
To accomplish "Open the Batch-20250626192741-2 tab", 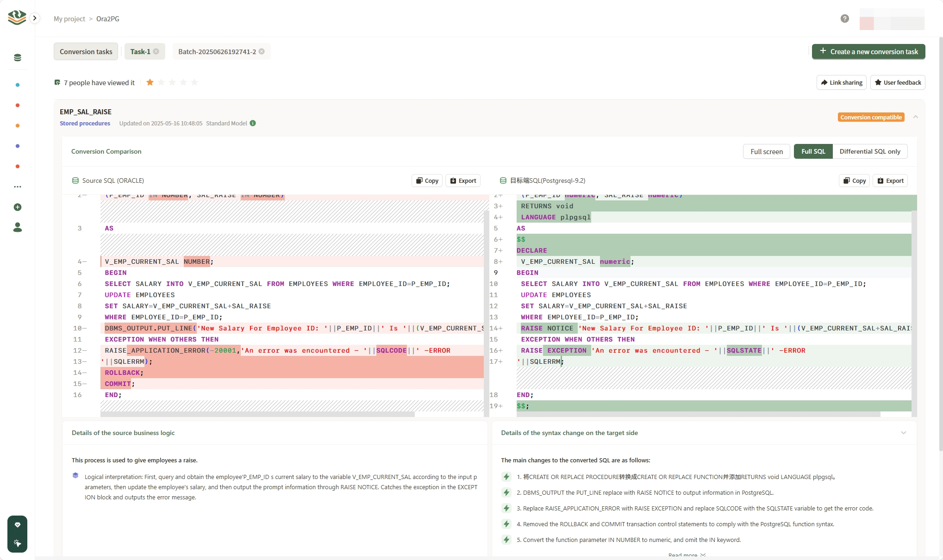I will tap(217, 51).
